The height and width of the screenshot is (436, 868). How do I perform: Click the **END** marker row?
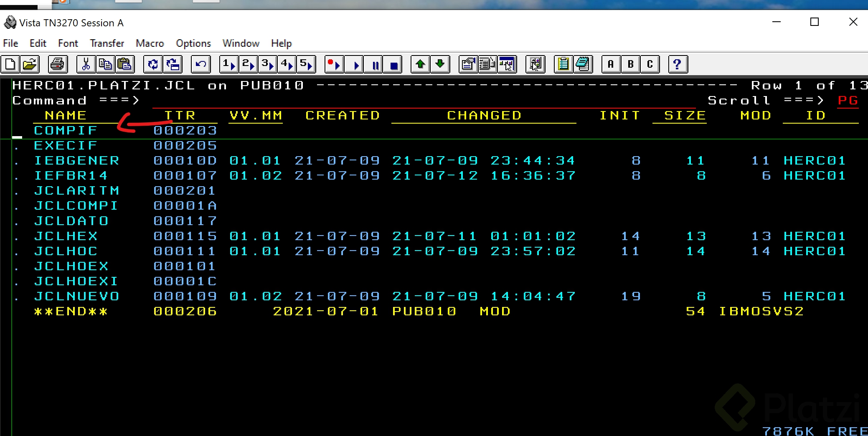pos(71,312)
